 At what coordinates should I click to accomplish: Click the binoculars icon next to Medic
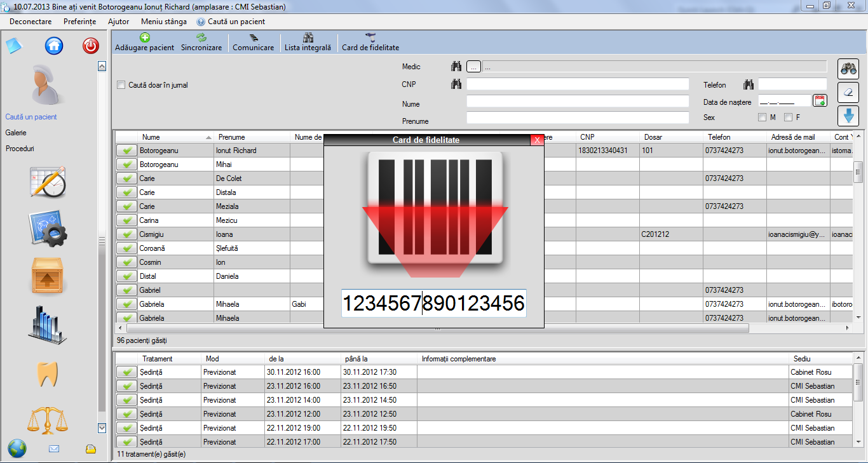(x=456, y=66)
